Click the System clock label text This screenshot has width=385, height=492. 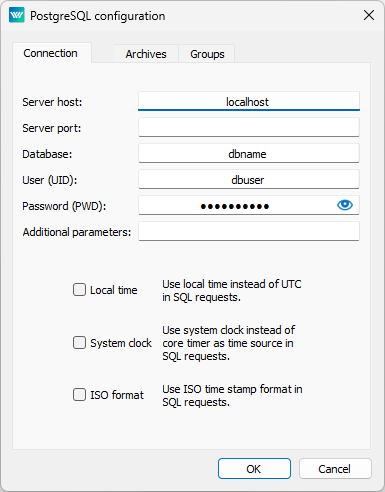click(121, 343)
